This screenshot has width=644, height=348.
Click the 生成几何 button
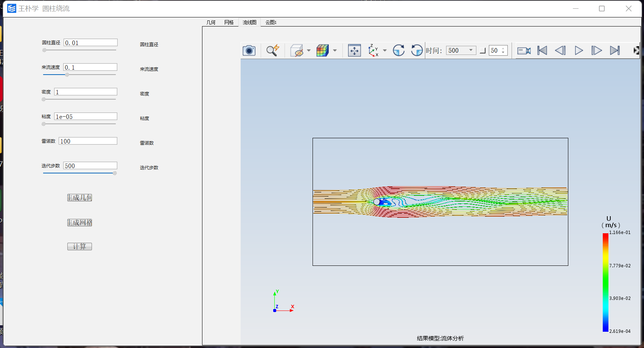(x=79, y=198)
